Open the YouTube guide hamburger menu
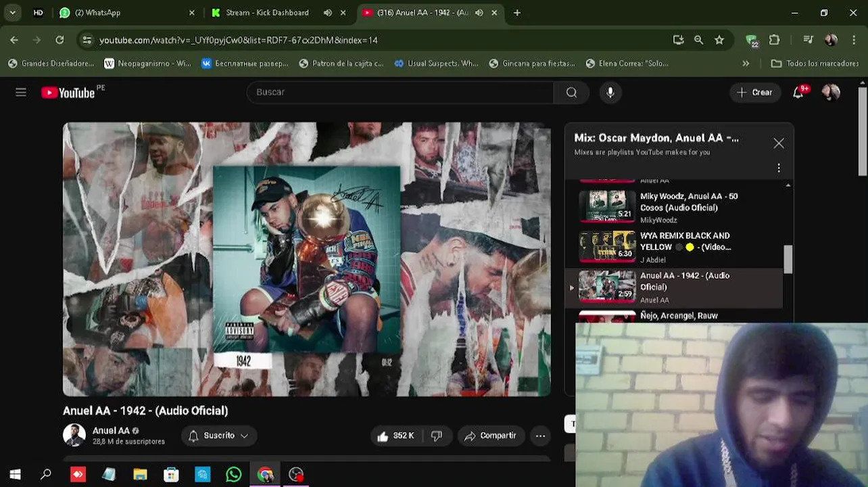Image resolution: width=868 pixels, height=487 pixels. 21,93
